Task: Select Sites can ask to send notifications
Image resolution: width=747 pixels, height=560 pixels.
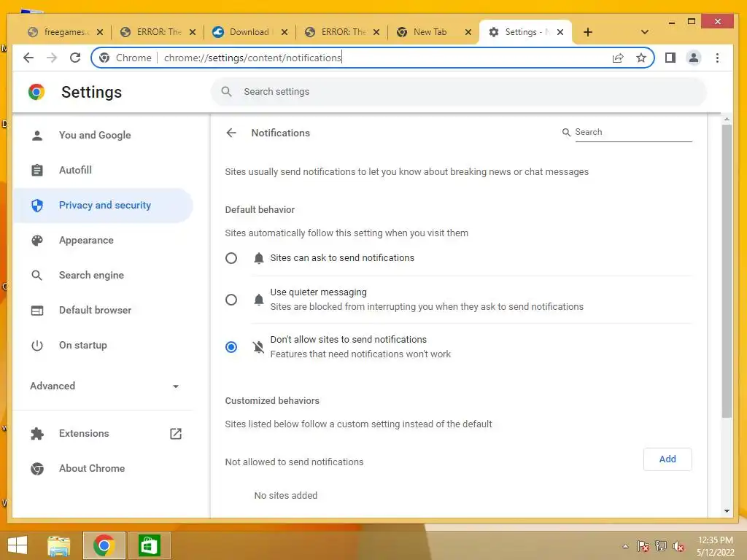Action: point(231,258)
